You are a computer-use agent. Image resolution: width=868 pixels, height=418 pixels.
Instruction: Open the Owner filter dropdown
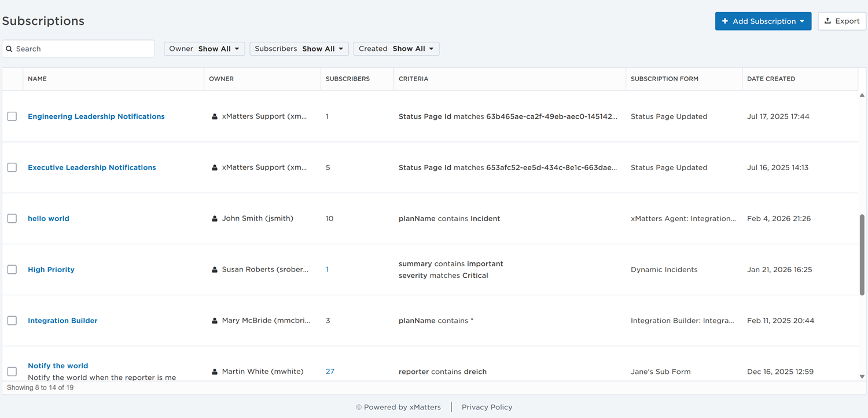pos(204,49)
